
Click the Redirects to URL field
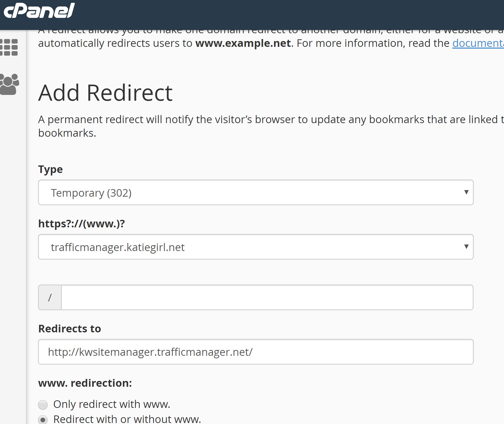pyautogui.click(x=256, y=352)
